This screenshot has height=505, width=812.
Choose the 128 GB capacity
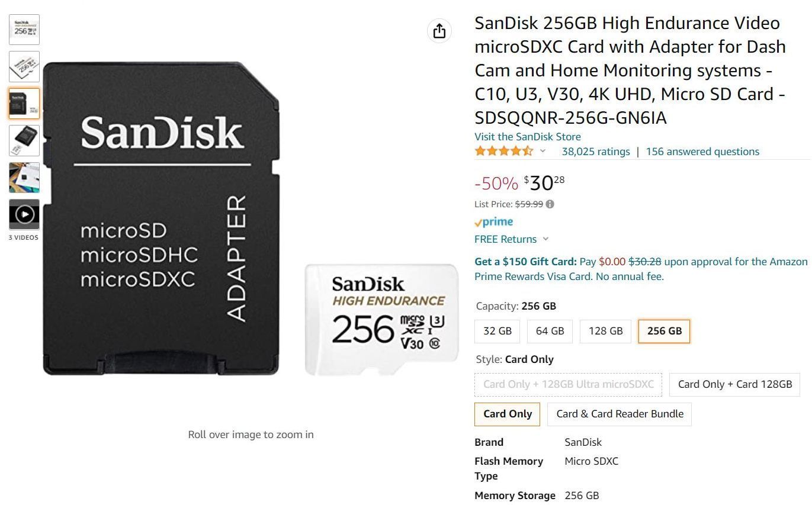coord(605,331)
